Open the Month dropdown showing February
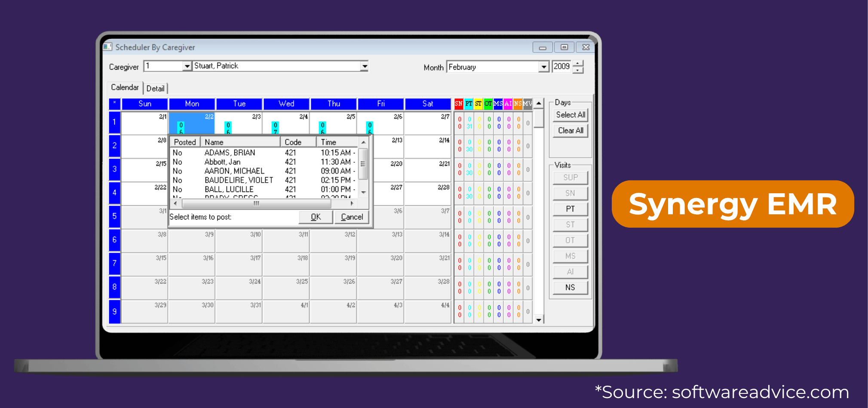This screenshot has width=868, height=408. 543,67
